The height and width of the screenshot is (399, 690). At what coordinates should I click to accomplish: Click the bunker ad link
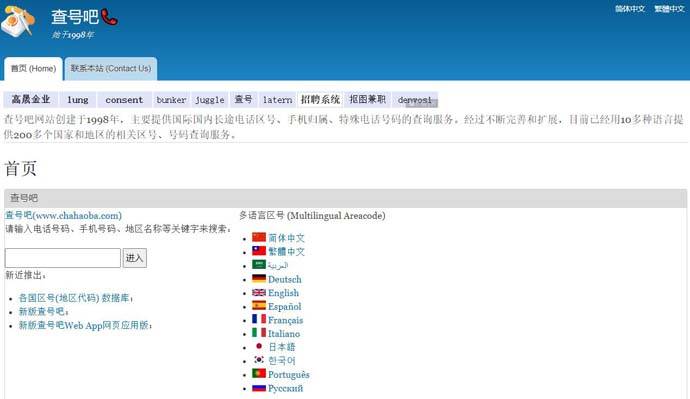point(171,100)
